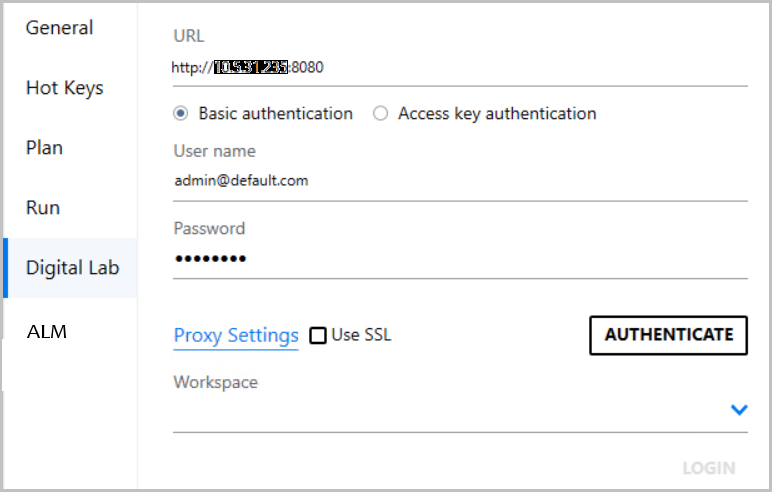Viewport: 772px width, 492px height.
Task: Expand the Workspace dropdown chevron
Action: click(739, 409)
